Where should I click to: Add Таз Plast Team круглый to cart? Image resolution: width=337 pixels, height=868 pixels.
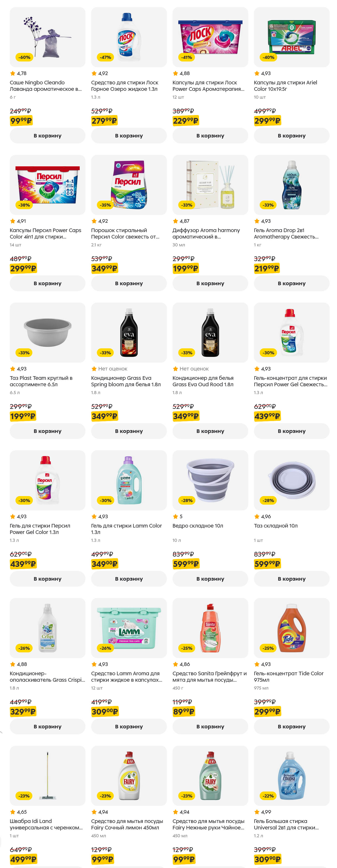pyautogui.click(x=47, y=431)
